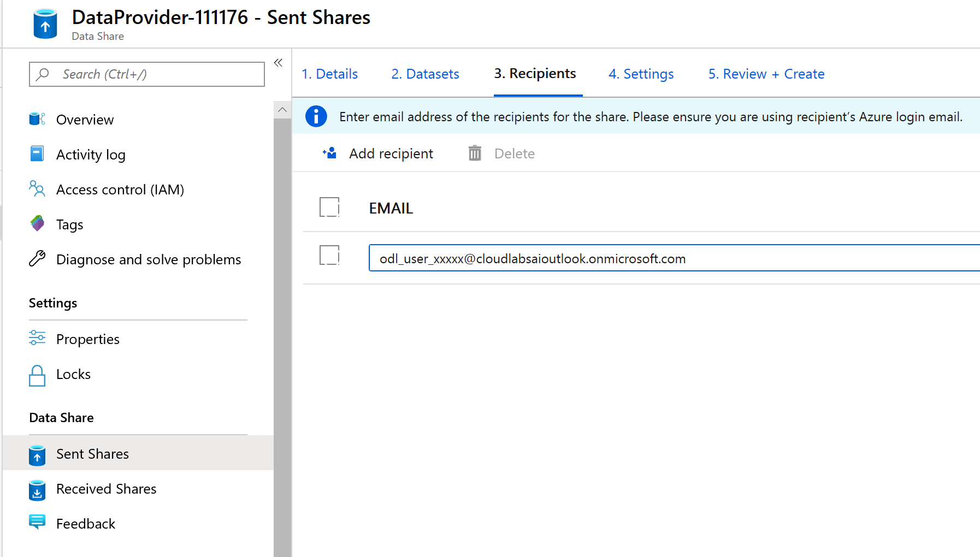Click the Add recipient person icon
The image size is (980, 557).
(330, 153)
